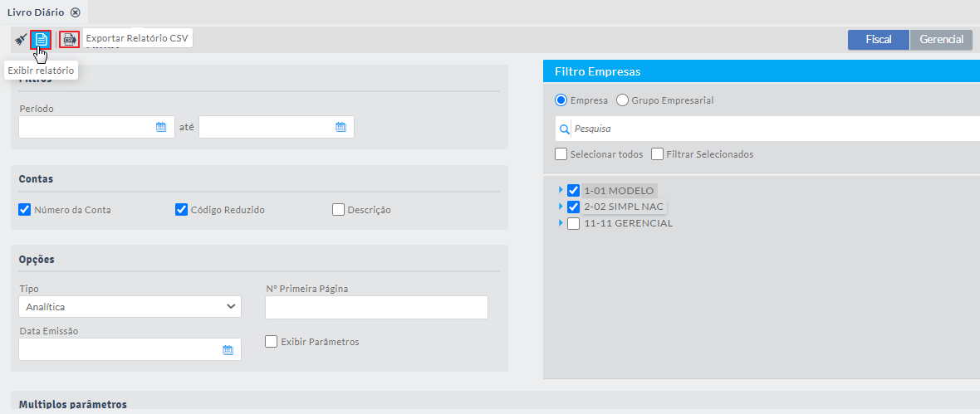Open the Tipo Analítica dropdown
The image size is (980, 414).
click(x=130, y=307)
